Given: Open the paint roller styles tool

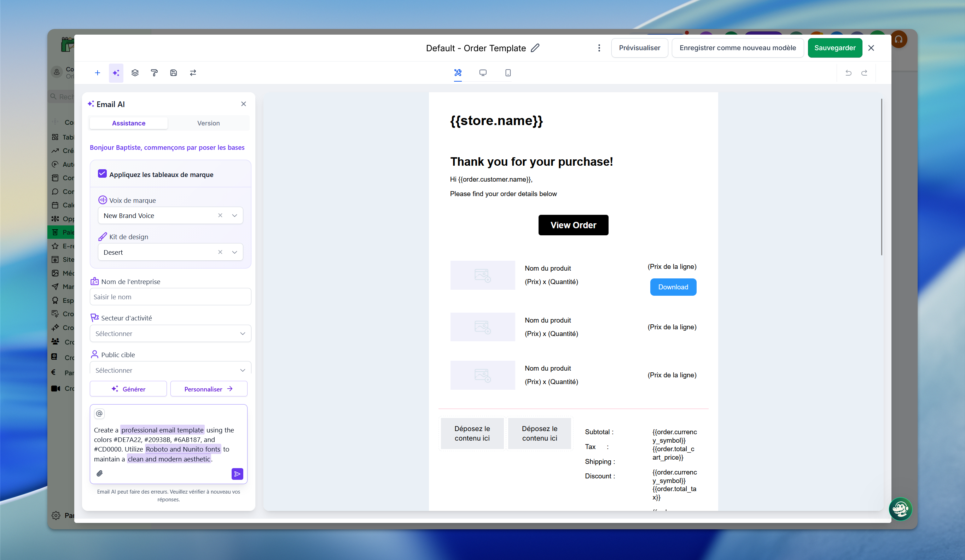Looking at the screenshot, I should 154,73.
